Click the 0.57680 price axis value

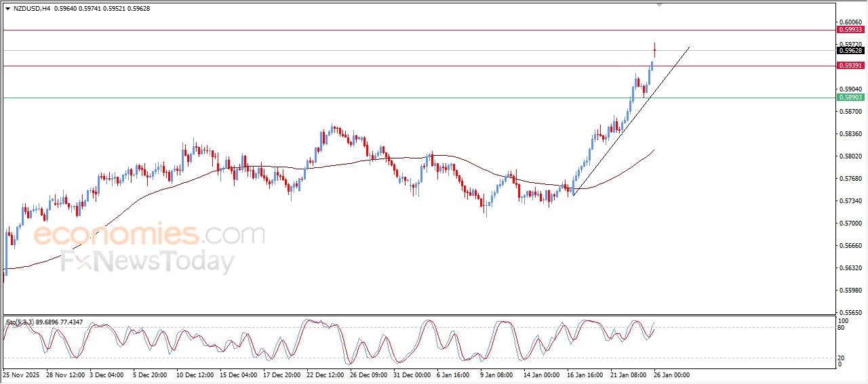coord(850,179)
